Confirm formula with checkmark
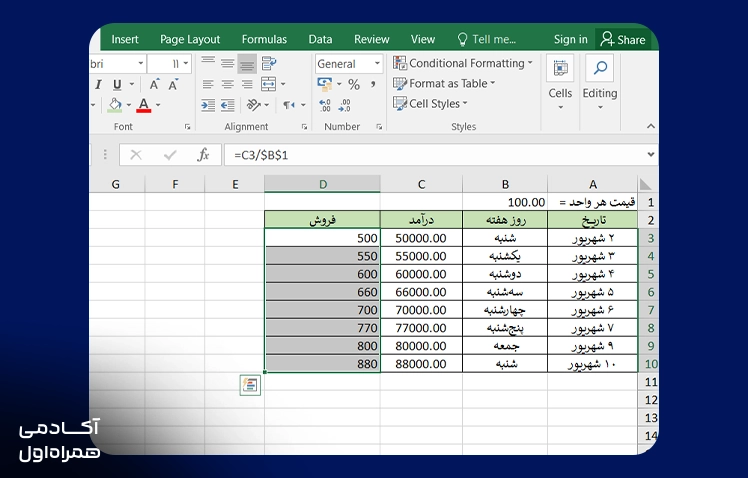Viewport: 748px width, 478px height. 170,155
